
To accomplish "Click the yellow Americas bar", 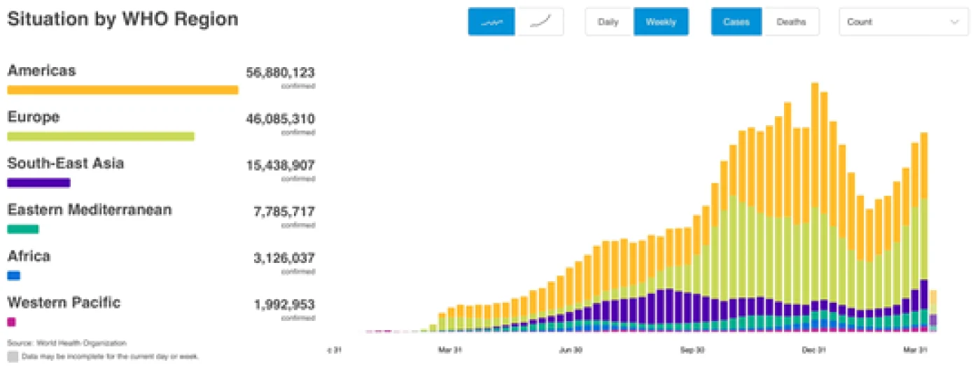I will click(x=122, y=90).
